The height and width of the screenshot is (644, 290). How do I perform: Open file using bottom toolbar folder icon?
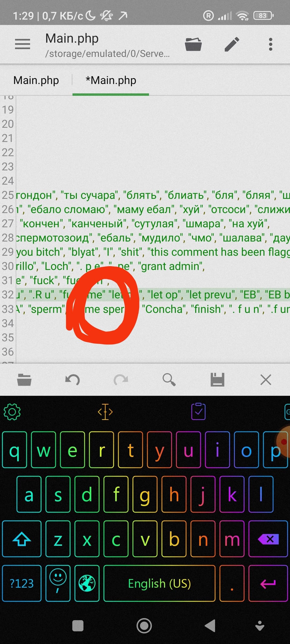pos(24,379)
